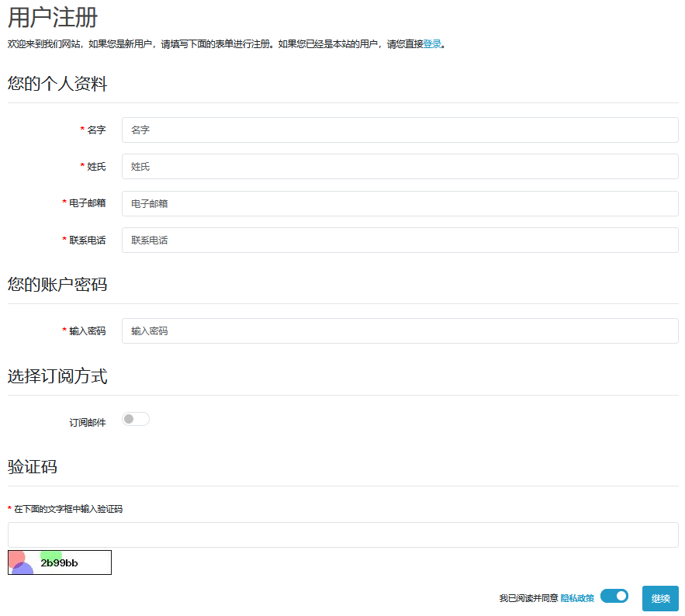The width and height of the screenshot is (685, 616).
Task: Select the 电子邮箱 email input field
Action: (400, 203)
